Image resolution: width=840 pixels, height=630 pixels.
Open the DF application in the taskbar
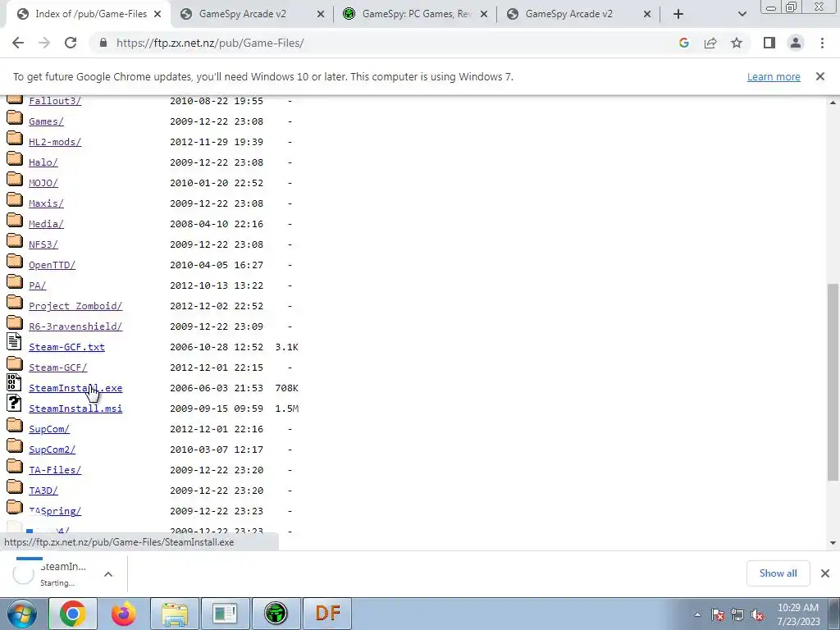point(327,614)
